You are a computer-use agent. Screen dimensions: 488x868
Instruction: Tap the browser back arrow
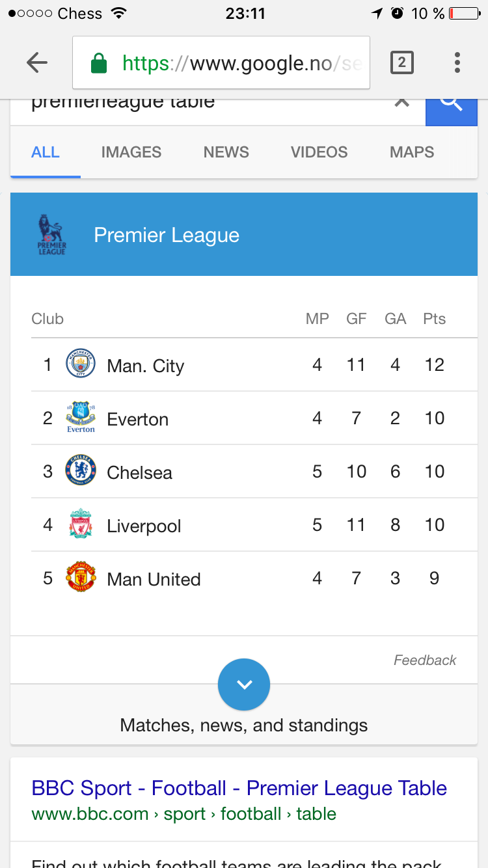[x=37, y=62]
